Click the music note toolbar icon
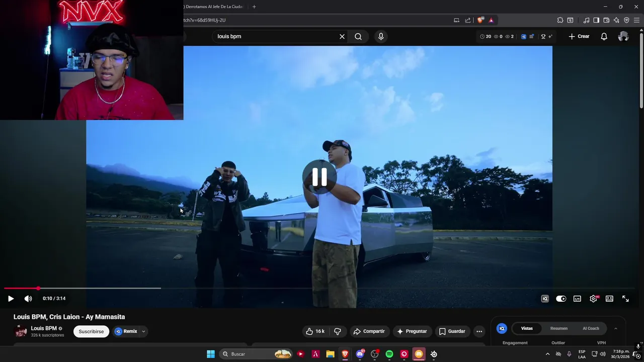The width and height of the screenshot is (644, 362). pos(586,20)
